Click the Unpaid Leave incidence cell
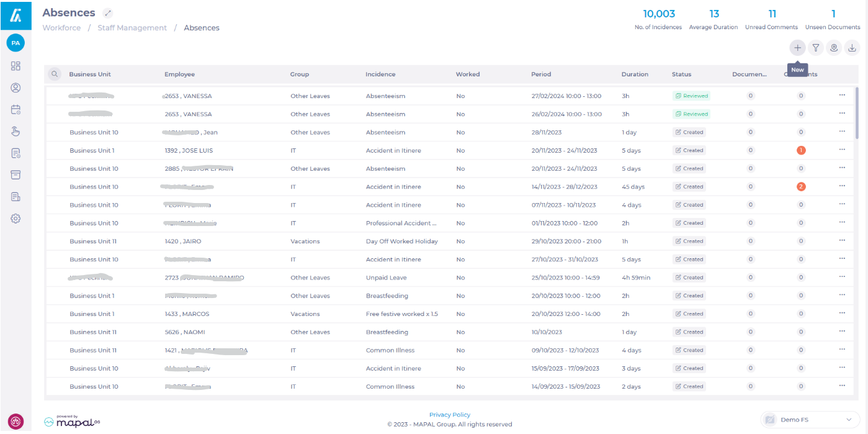This screenshot has height=434, width=868. coord(386,278)
